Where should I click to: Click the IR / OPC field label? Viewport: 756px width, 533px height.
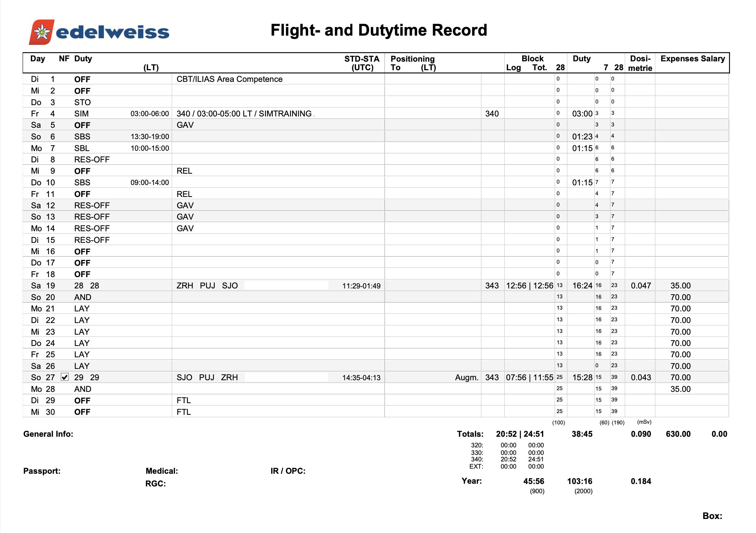[x=288, y=471]
